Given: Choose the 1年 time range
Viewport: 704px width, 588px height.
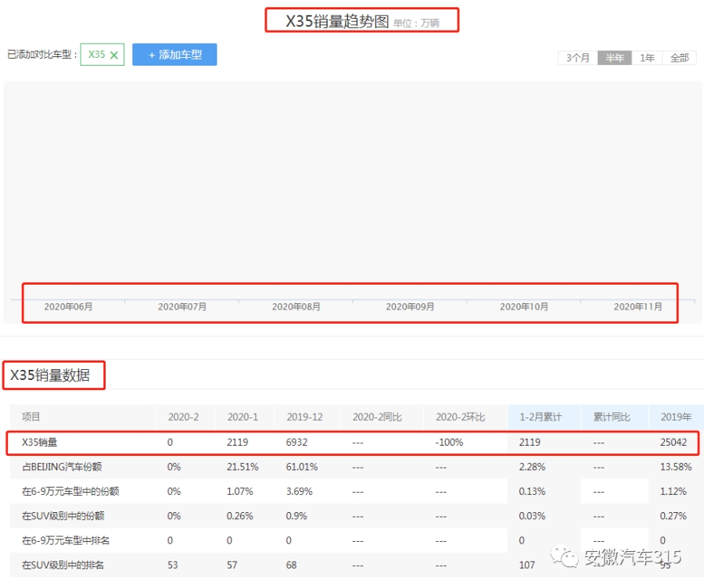Looking at the screenshot, I should (x=647, y=58).
